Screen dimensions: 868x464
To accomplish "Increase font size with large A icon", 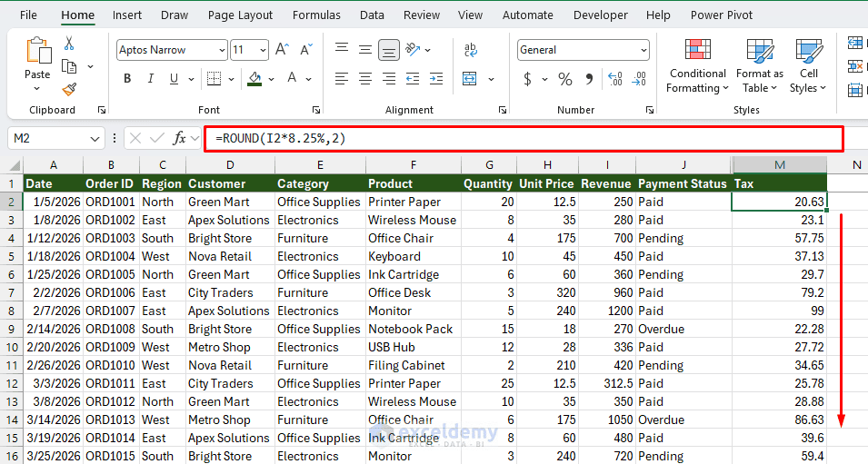I will [x=282, y=50].
